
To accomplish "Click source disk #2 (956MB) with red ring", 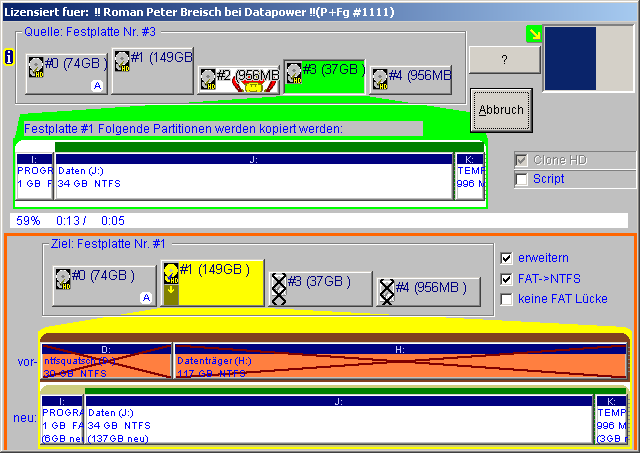I will click(x=238, y=80).
